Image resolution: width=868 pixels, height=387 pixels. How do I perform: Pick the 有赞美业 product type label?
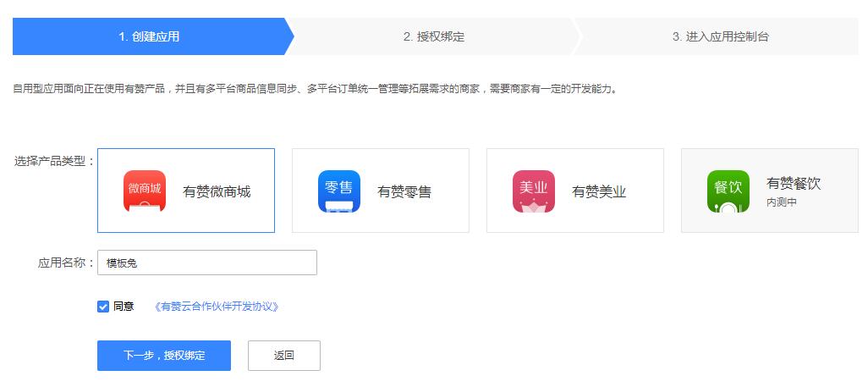(599, 191)
